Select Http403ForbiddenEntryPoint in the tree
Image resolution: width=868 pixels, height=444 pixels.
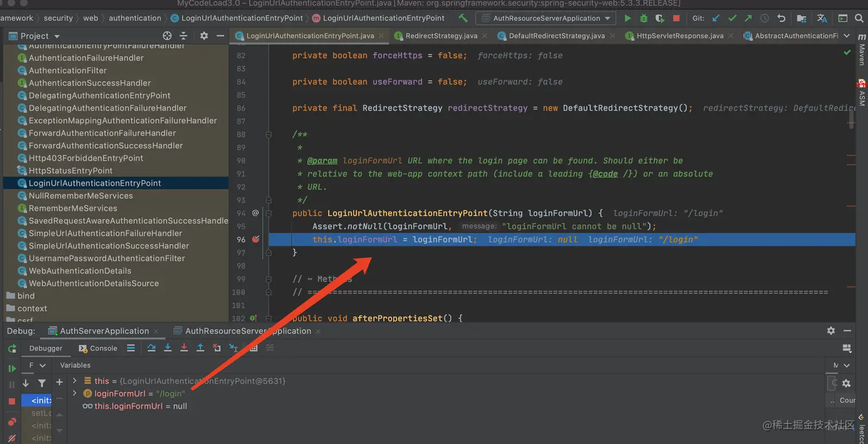click(86, 158)
